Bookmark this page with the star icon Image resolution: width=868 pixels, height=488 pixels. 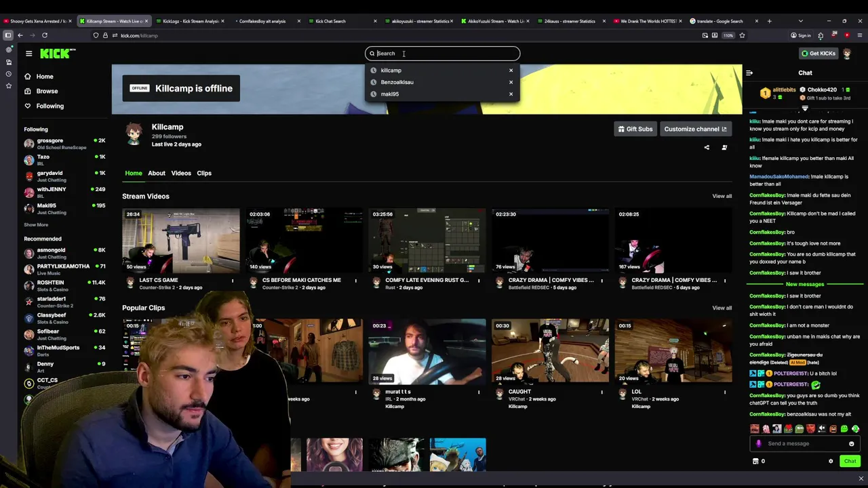(x=742, y=35)
